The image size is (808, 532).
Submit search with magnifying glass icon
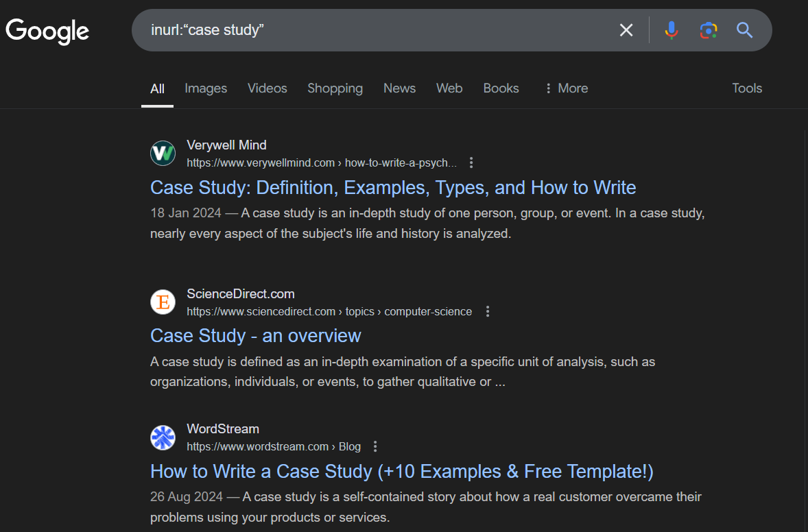(x=745, y=30)
